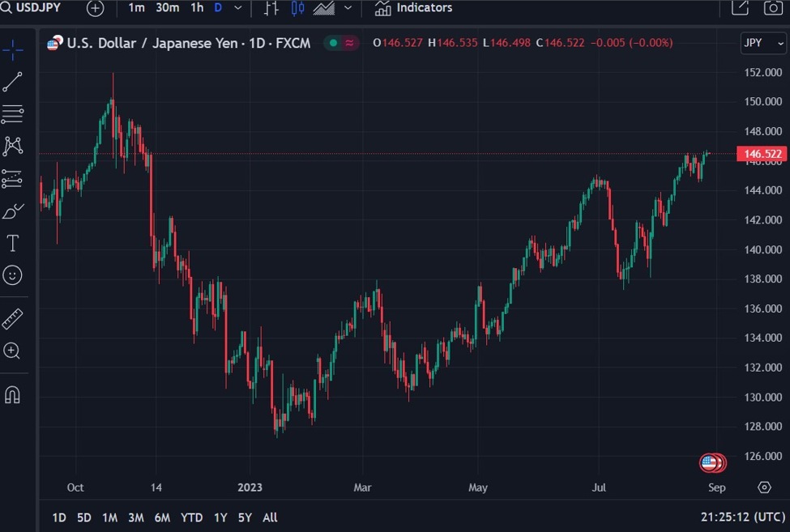Select the YTD range tab

[191, 517]
